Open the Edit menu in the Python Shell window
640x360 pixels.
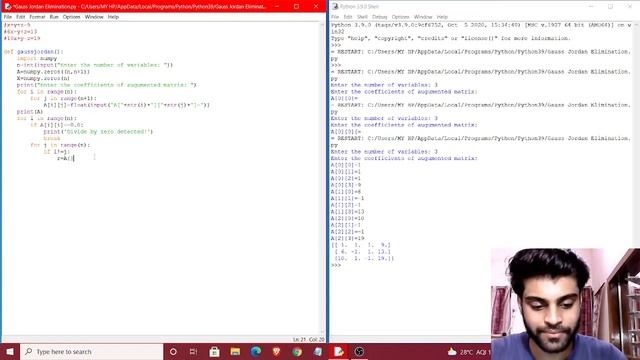coord(348,17)
